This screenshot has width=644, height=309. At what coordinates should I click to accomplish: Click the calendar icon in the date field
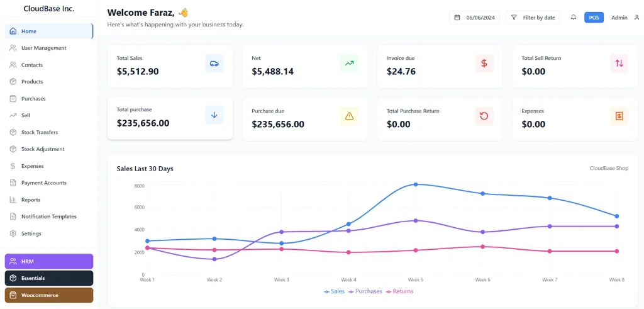[458, 18]
